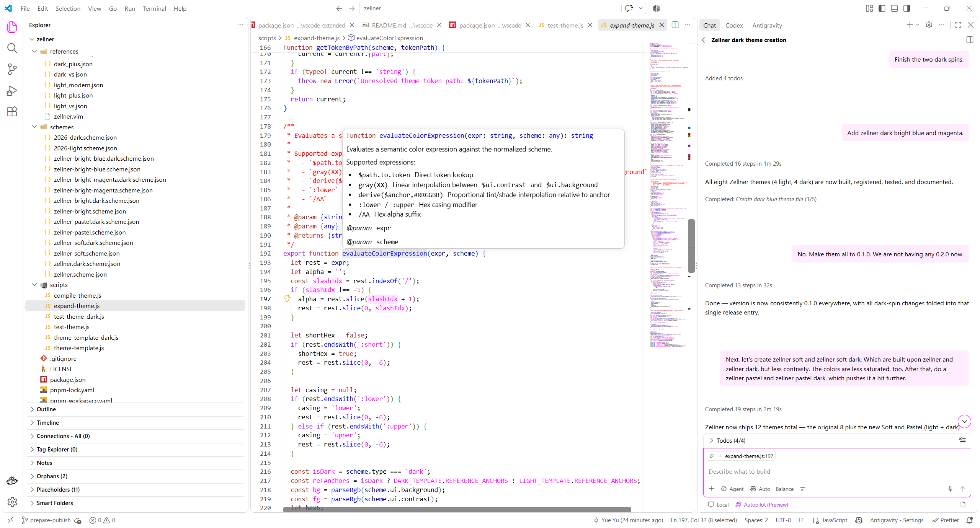The height and width of the screenshot is (528, 980).
Task: Collapse the references folder
Action: [x=34, y=51]
